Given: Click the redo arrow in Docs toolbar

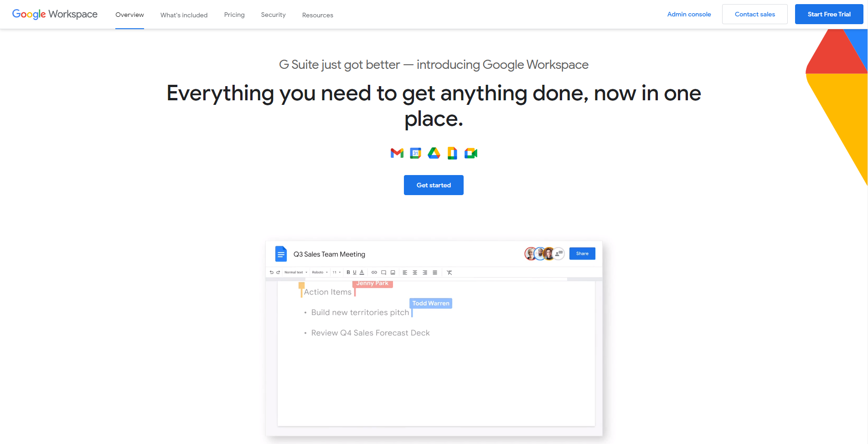Looking at the screenshot, I should (x=278, y=272).
